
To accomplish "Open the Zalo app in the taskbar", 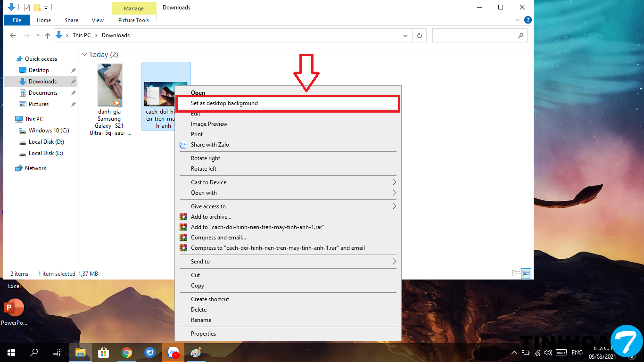I will pyautogui.click(x=173, y=353).
